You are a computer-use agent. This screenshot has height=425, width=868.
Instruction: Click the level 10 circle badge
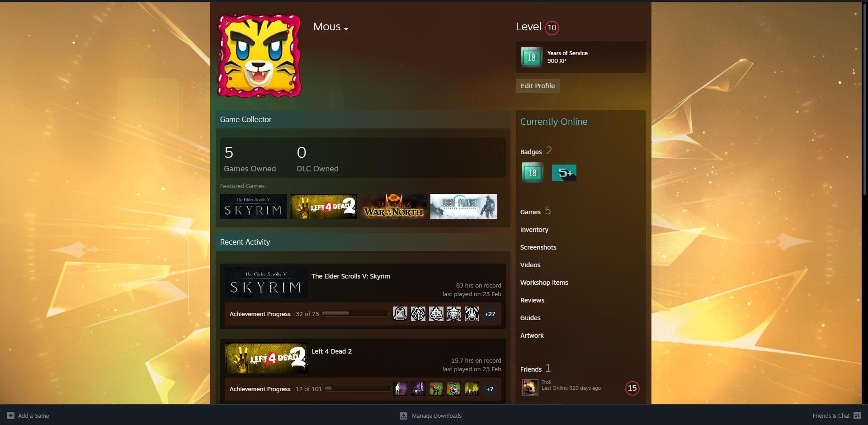click(x=552, y=28)
